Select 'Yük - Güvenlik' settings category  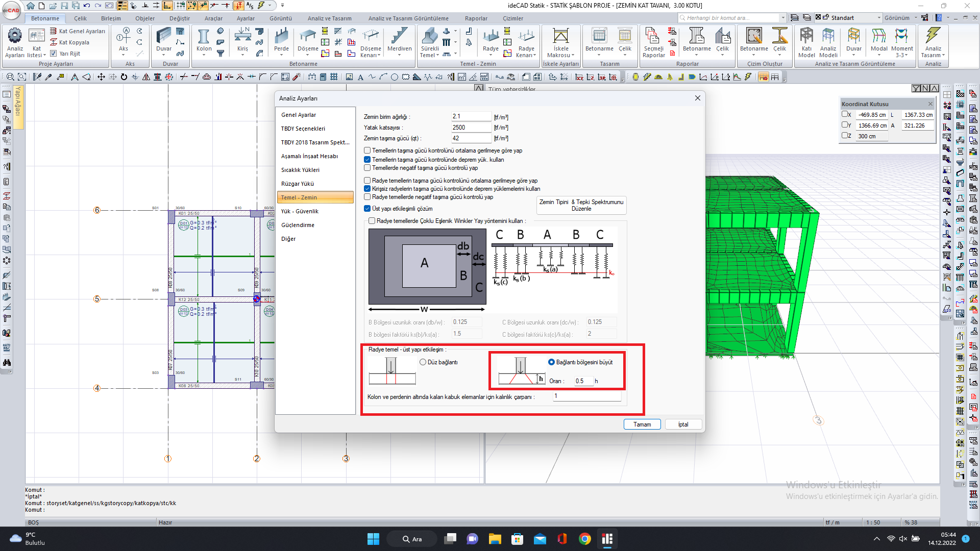pos(315,211)
